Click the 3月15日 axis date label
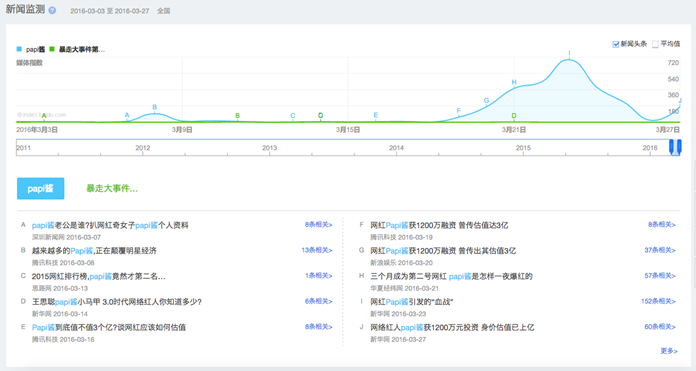This screenshot has width=696, height=371. [x=348, y=130]
